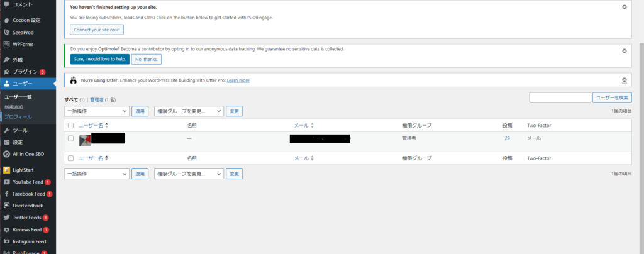Focus the user search input field

[560, 97]
